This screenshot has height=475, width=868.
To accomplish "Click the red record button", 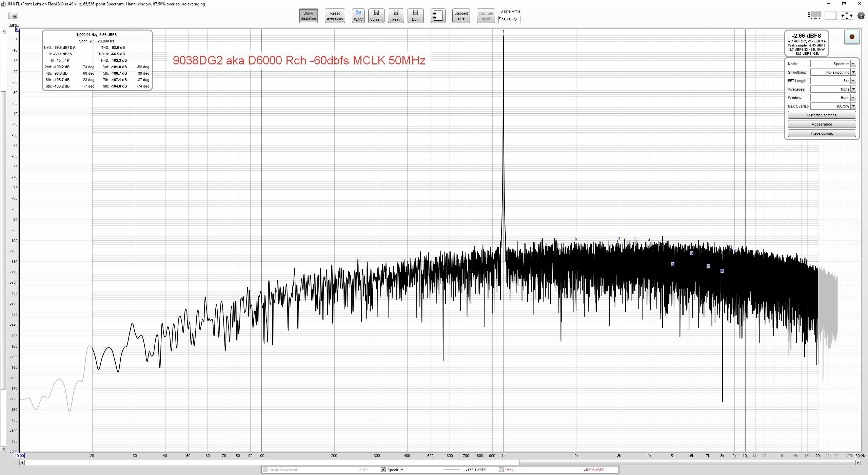I will [851, 37].
